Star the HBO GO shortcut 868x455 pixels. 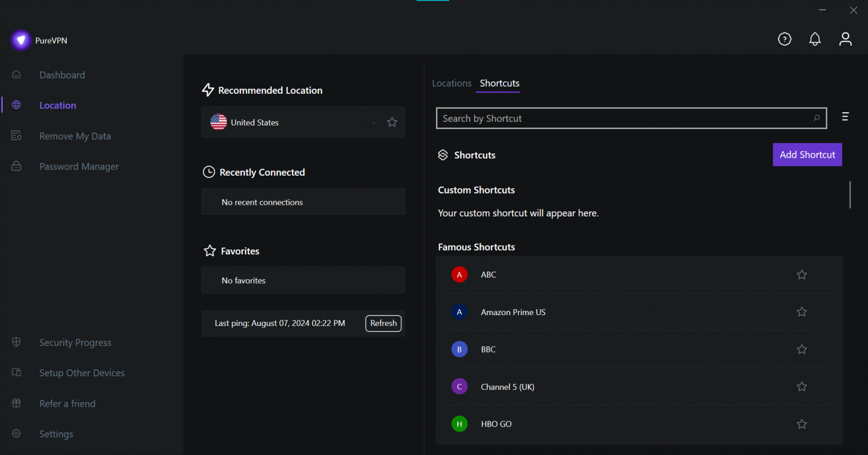[x=802, y=424]
